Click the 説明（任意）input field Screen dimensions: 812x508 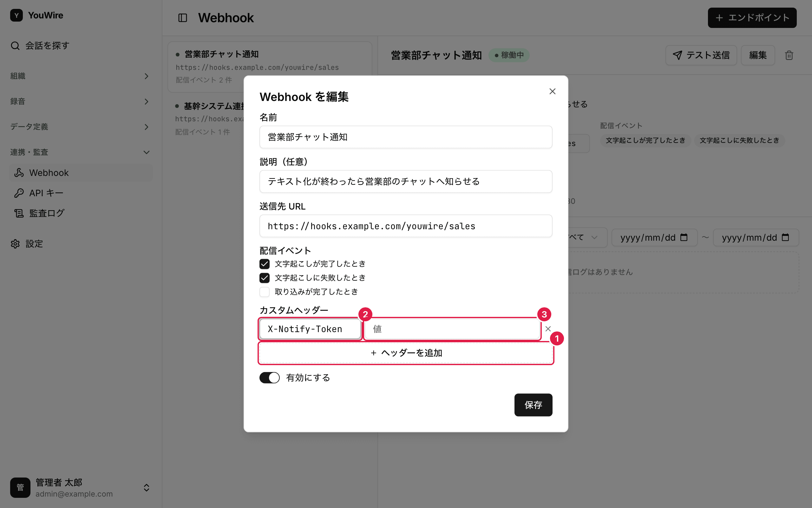[x=406, y=181]
